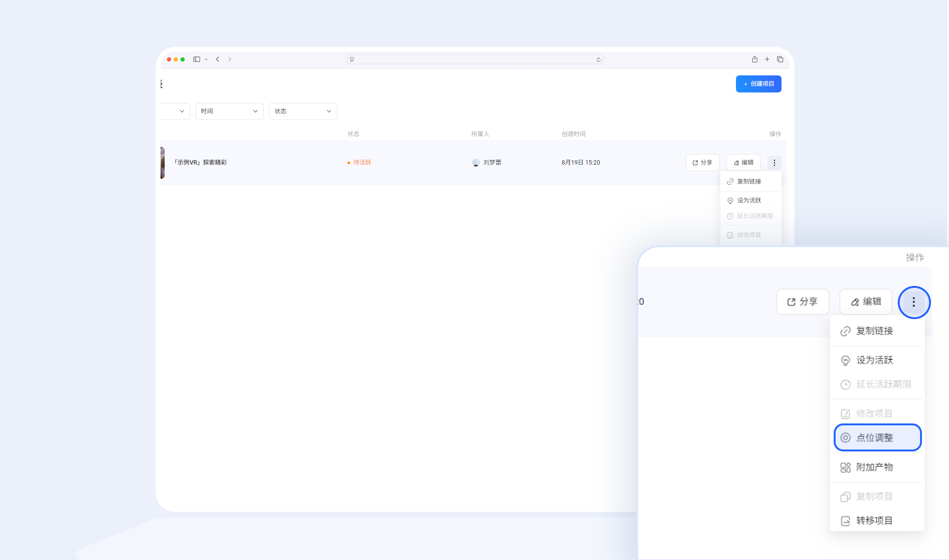Choose 设为活跃 in the enlarged menu
949x560 pixels.
coord(877,360)
